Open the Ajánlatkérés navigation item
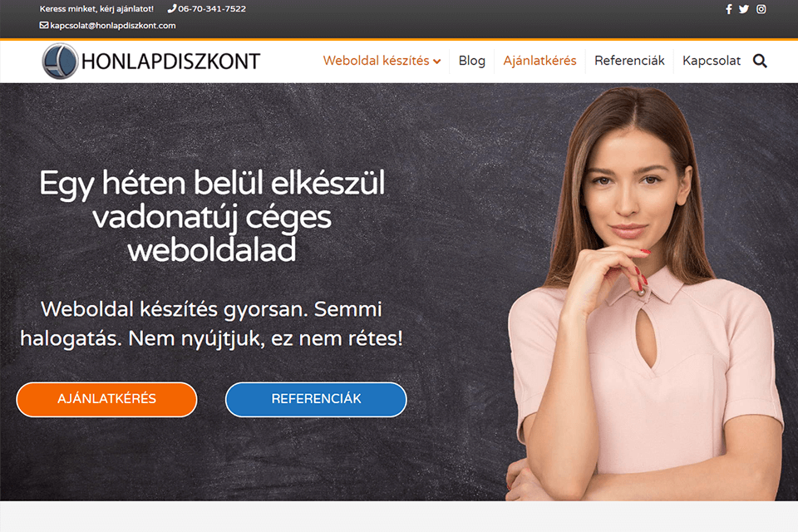This screenshot has width=798, height=532. [x=539, y=61]
